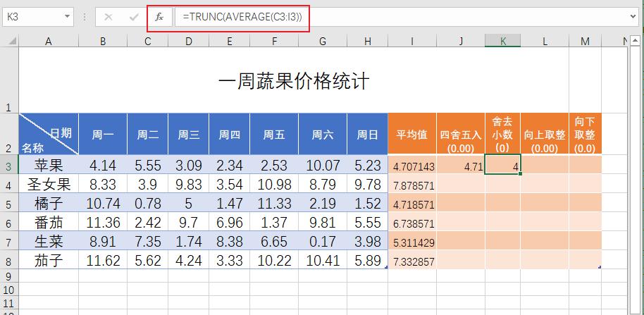
Task: Click cell with value 10.98
Action: click(x=274, y=184)
